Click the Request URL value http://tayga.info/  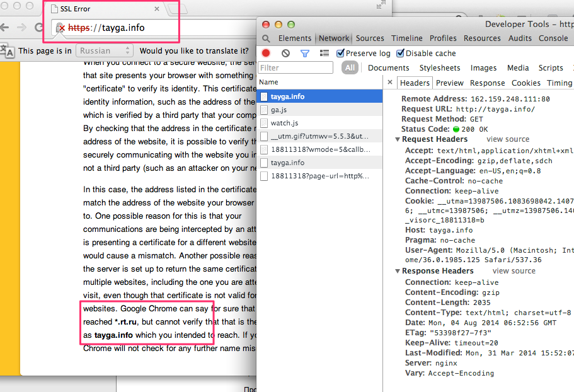[x=495, y=109]
